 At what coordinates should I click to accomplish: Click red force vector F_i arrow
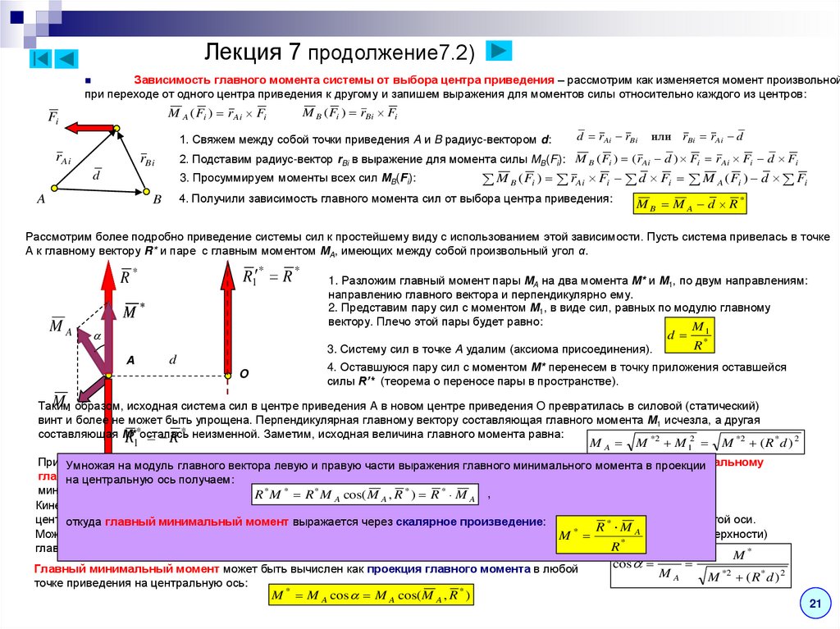click(90, 128)
